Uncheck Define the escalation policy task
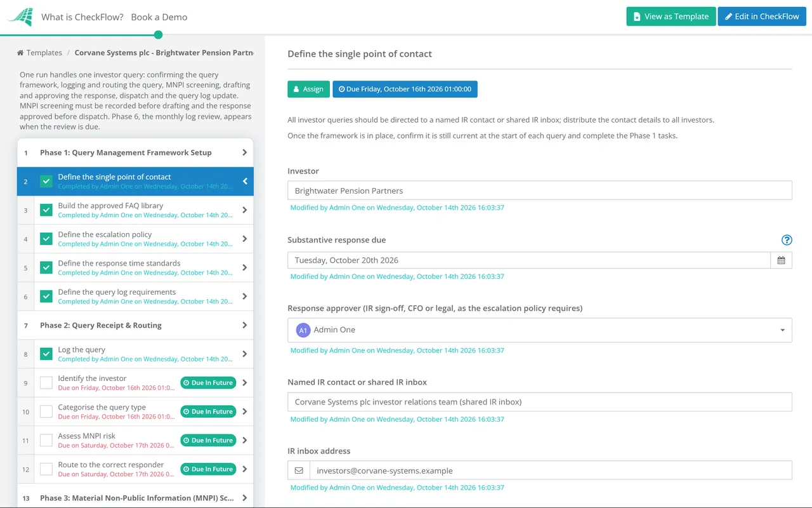 46,239
